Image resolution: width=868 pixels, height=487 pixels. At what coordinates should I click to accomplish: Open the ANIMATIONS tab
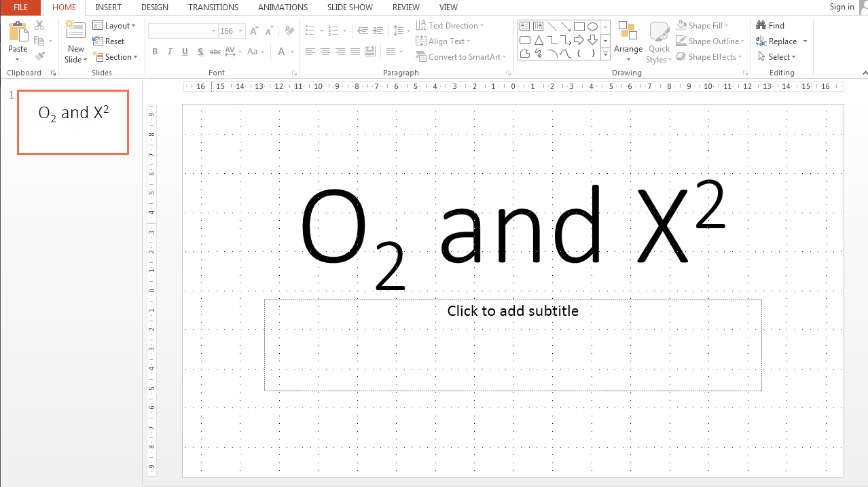[x=283, y=7]
